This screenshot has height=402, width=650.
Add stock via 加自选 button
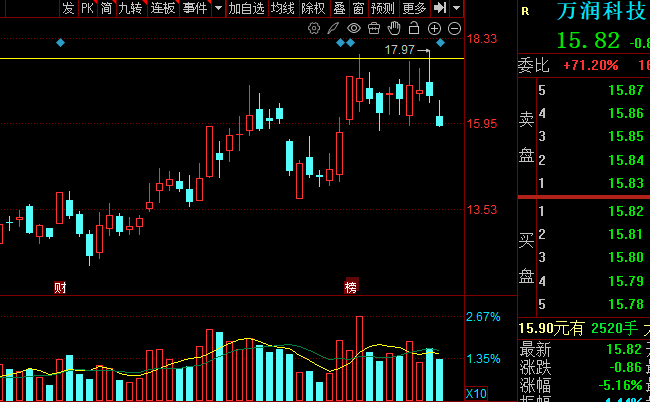(x=246, y=8)
